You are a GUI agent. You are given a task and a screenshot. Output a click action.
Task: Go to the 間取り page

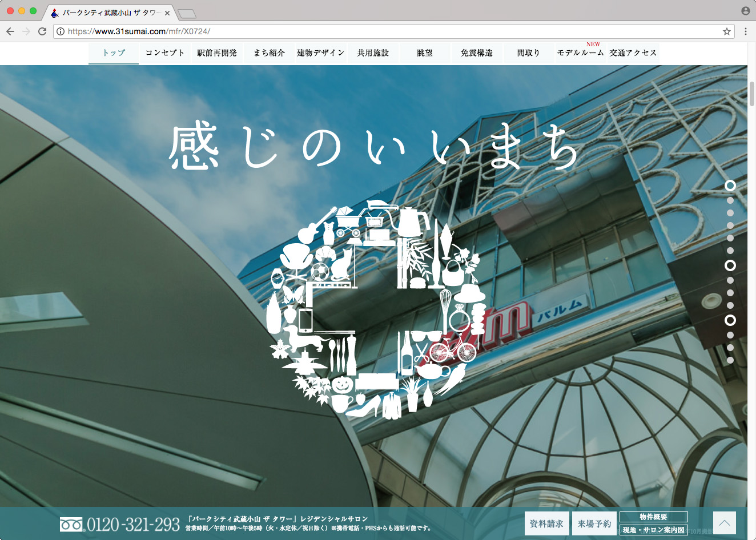[x=529, y=53]
